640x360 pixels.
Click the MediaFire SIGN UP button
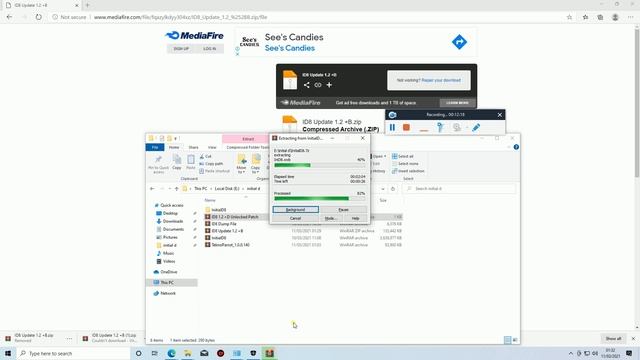point(181,49)
